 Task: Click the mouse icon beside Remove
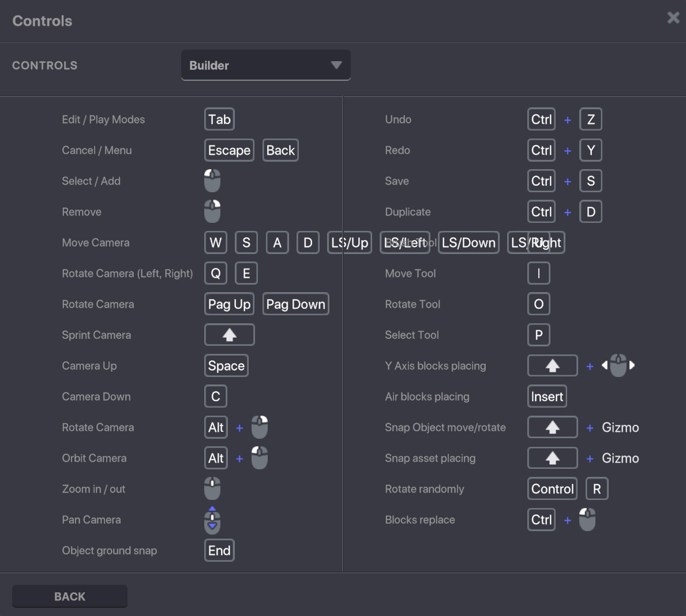pyautogui.click(x=212, y=211)
